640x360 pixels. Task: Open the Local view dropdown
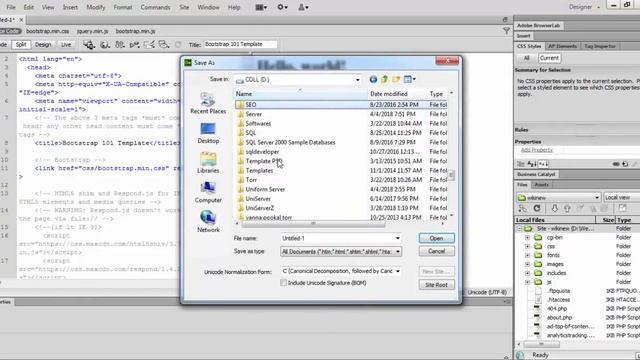click(x=621, y=198)
